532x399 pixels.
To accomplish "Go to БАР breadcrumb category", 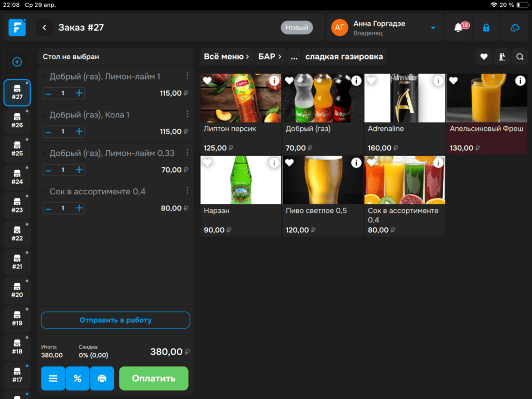I will click(x=270, y=57).
